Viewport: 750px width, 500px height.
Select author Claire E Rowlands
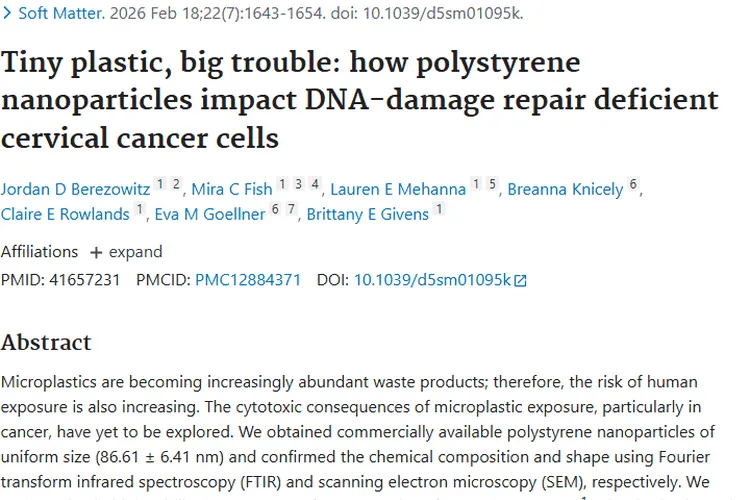pyautogui.click(x=65, y=214)
